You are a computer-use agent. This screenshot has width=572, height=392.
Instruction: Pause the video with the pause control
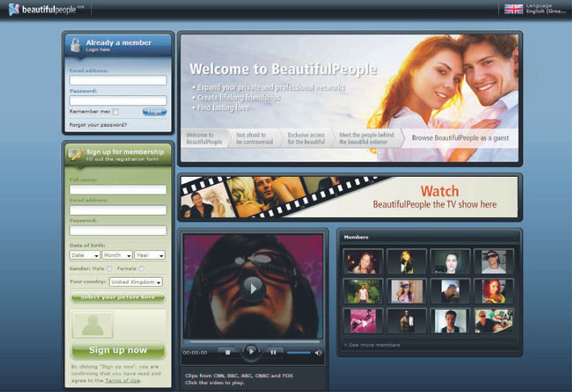pyautogui.click(x=274, y=352)
